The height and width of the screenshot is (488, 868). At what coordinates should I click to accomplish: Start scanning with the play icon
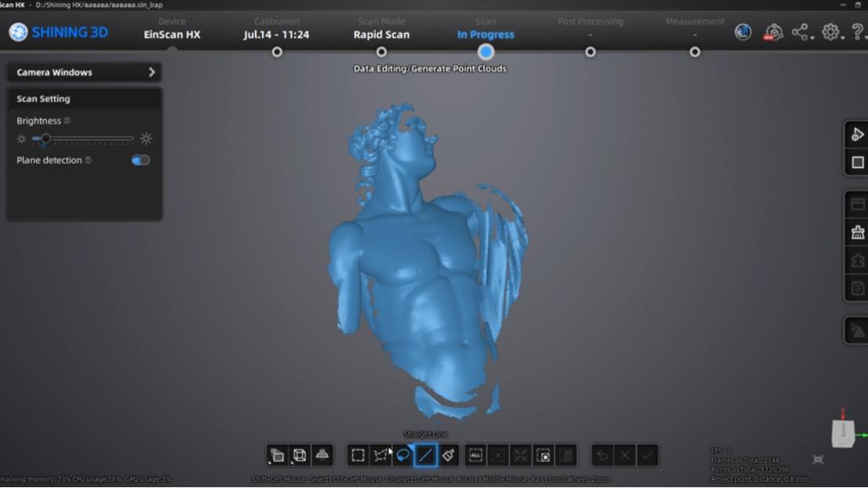(x=858, y=134)
